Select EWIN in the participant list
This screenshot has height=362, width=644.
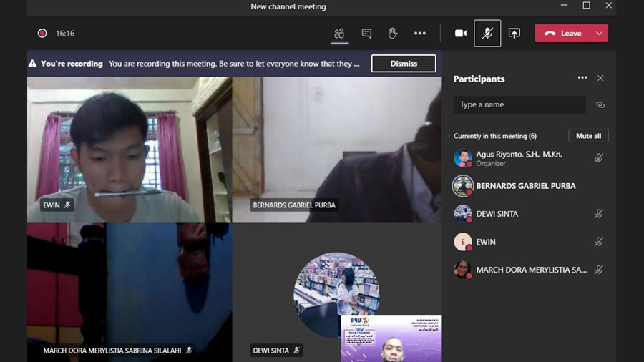click(486, 242)
